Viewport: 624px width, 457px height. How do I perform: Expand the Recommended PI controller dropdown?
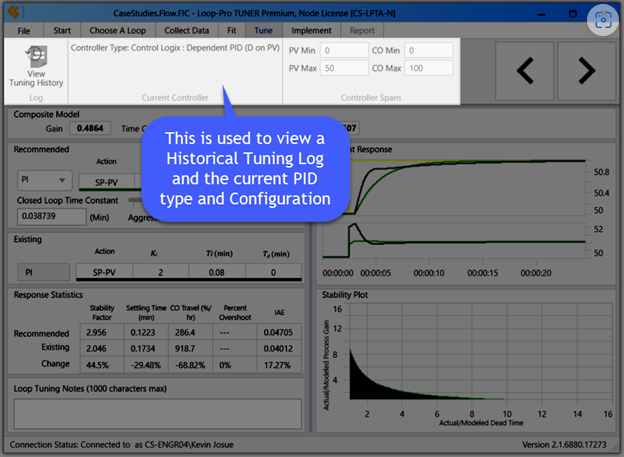45,180
